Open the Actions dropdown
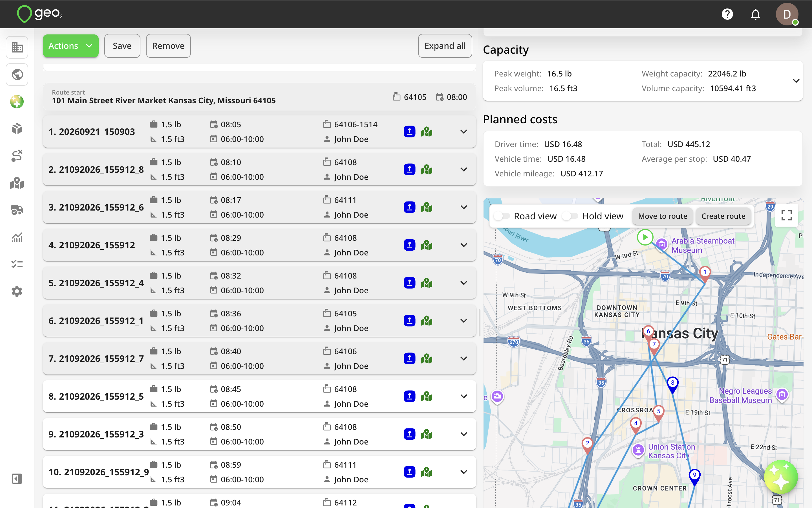This screenshot has height=508, width=812. tap(70, 46)
